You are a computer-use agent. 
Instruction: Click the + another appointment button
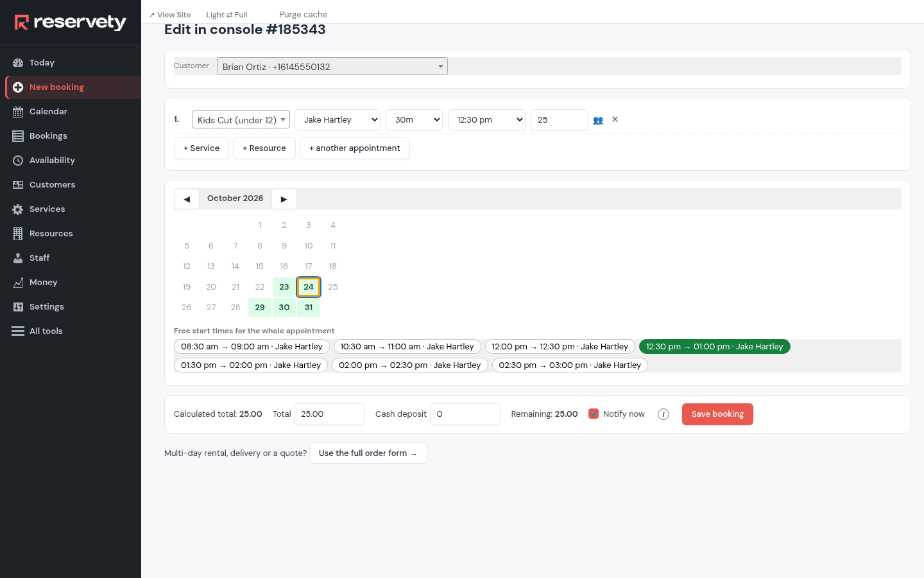(x=355, y=148)
